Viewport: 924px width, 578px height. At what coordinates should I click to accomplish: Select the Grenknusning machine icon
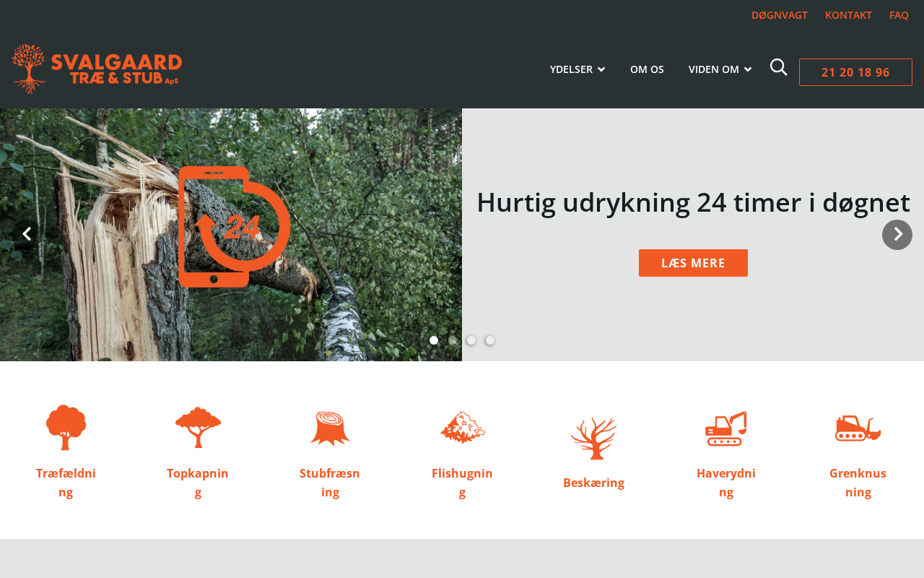[858, 428]
